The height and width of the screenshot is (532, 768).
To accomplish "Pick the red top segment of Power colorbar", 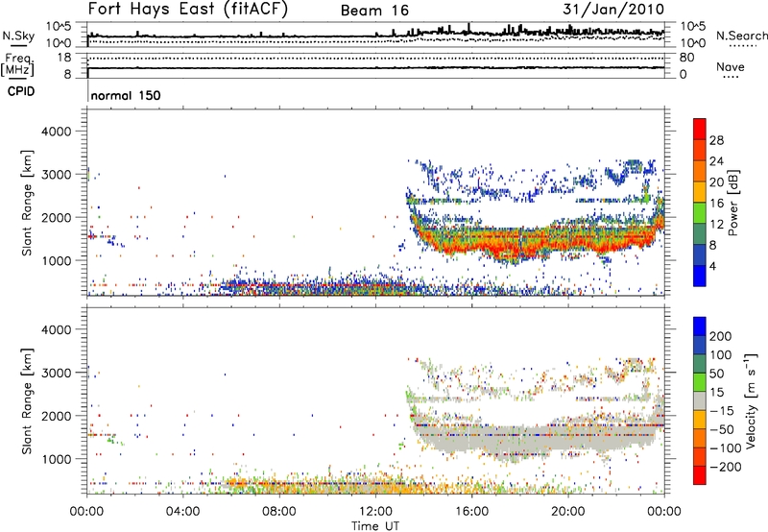I will (x=700, y=130).
